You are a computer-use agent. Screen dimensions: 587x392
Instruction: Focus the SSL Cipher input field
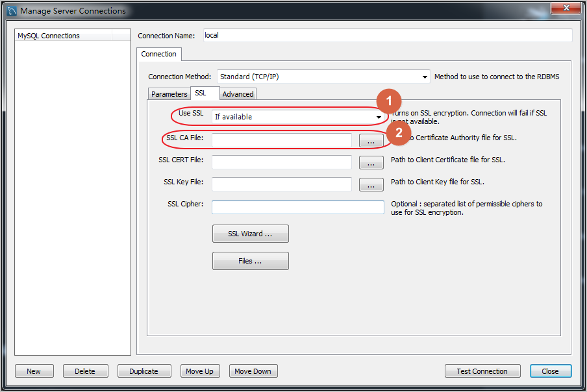(x=298, y=207)
